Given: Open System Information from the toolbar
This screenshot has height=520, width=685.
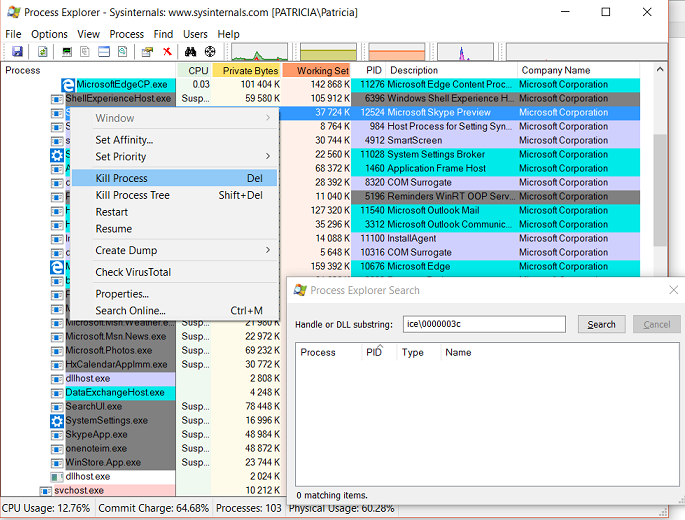Looking at the screenshot, I should pyautogui.click(x=67, y=52).
